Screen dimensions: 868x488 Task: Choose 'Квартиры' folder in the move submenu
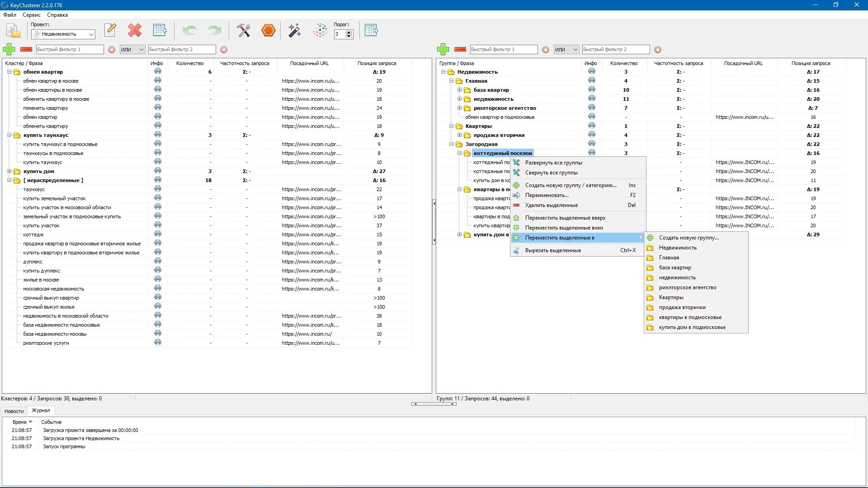point(671,297)
